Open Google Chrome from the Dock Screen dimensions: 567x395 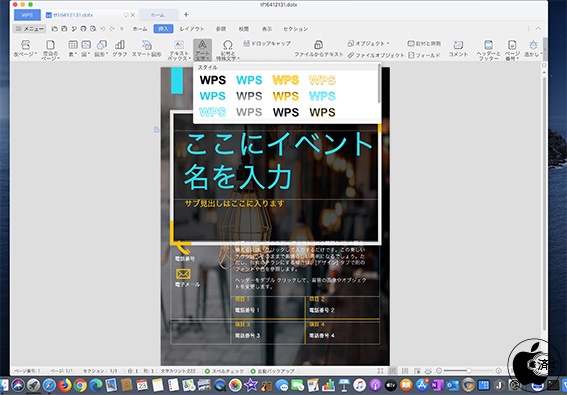click(x=80, y=385)
